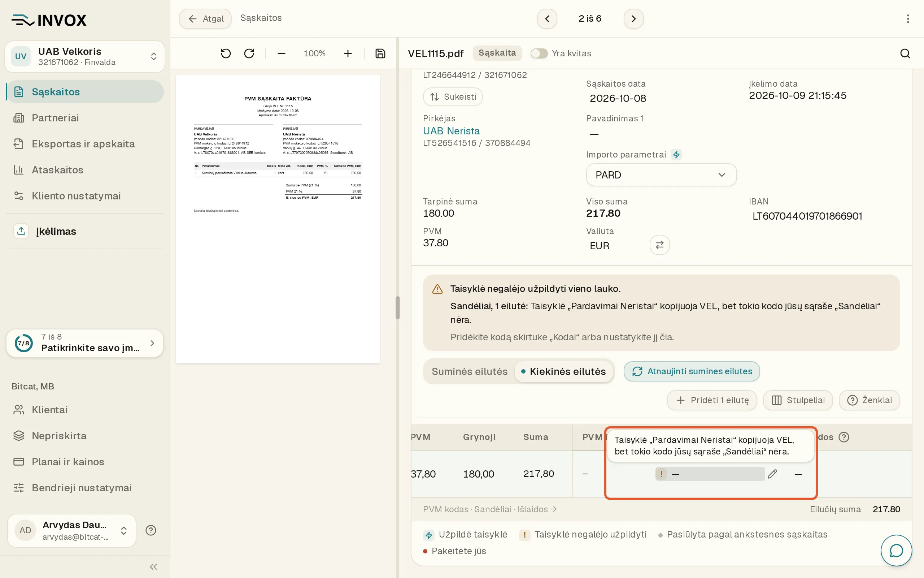The height and width of the screenshot is (578, 924).
Task: Click the help icon in the table header
Action: click(844, 437)
